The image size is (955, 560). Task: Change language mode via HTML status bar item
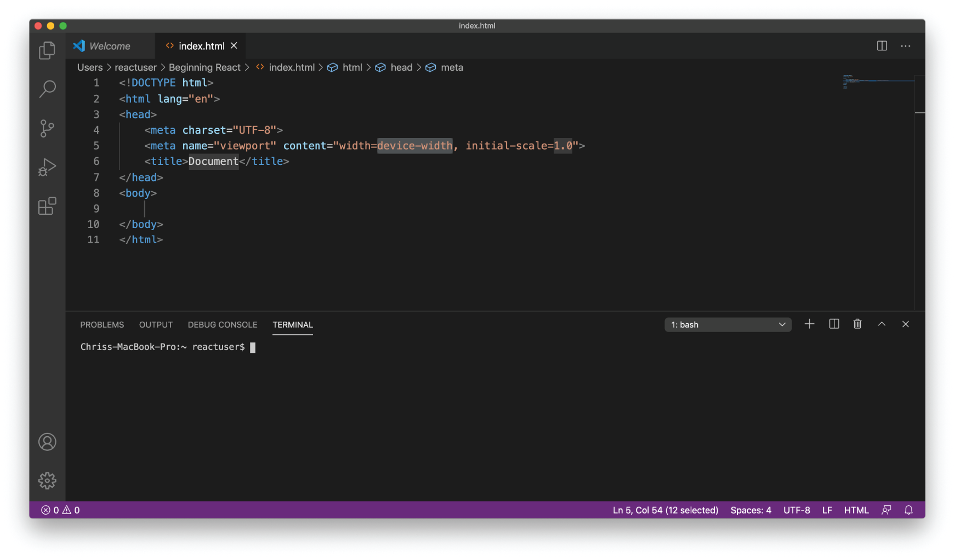(856, 510)
